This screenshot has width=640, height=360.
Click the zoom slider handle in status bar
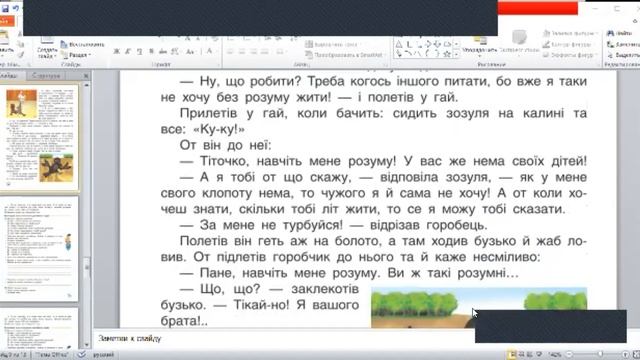click(x=600, y=354)
